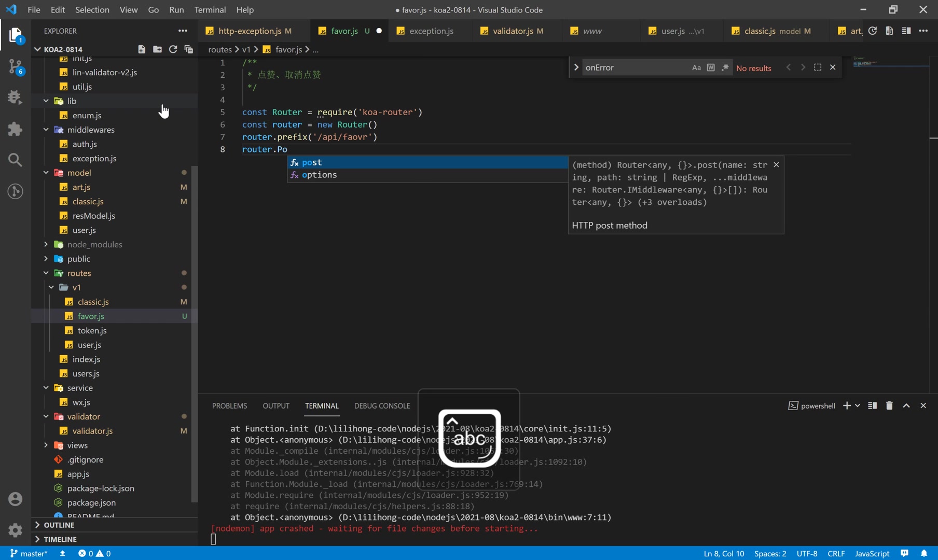Click New File icon in Explorer header
This screenshot has height=560, width=938.
pos(142,49)
